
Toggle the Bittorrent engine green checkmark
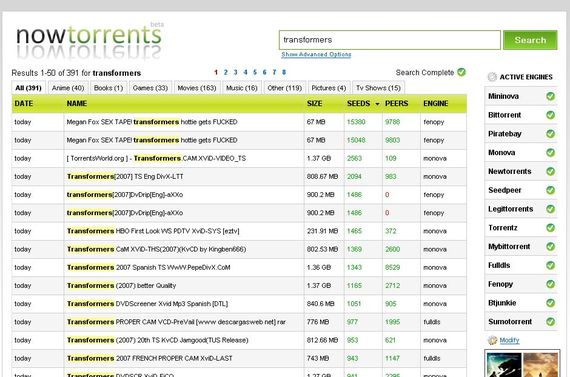click(550, 115)
